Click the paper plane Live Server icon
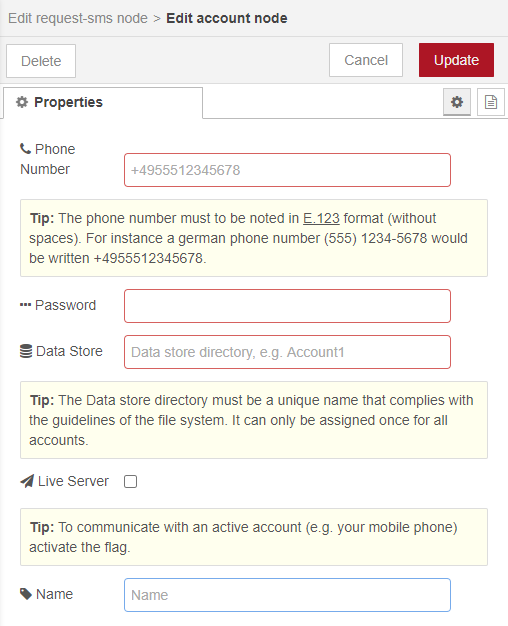This screenshot has width=508, height=626. (27, 481)
